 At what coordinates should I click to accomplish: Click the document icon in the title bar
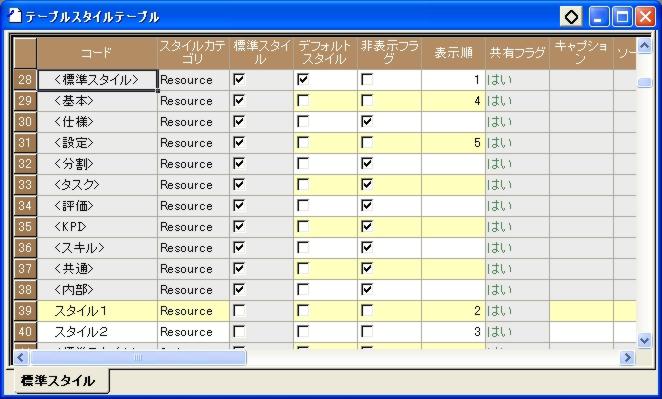(15, 16)
